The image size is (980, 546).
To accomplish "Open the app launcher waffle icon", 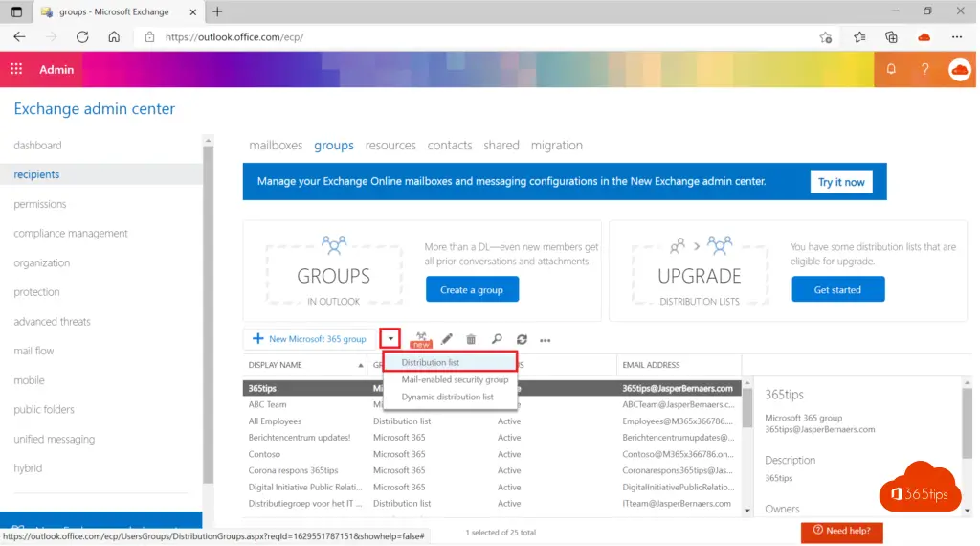I will pyautogui.click(x=16, y=69).
